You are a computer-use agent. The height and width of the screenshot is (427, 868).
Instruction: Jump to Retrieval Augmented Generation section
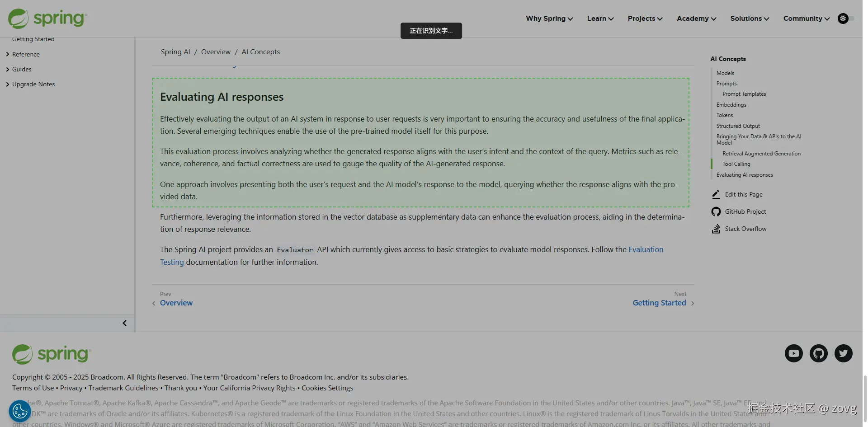point(761,154)
